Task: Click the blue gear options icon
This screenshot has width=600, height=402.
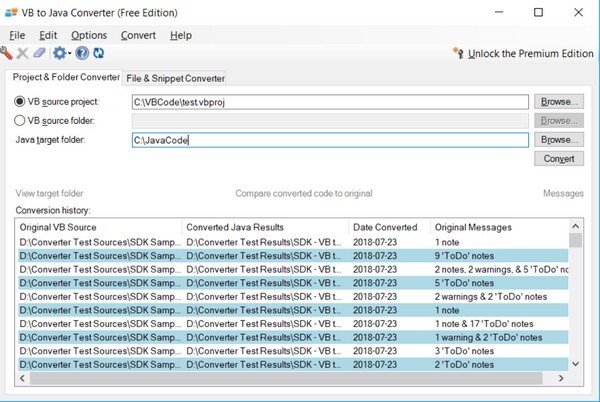Action: click(x=59, y=53)
